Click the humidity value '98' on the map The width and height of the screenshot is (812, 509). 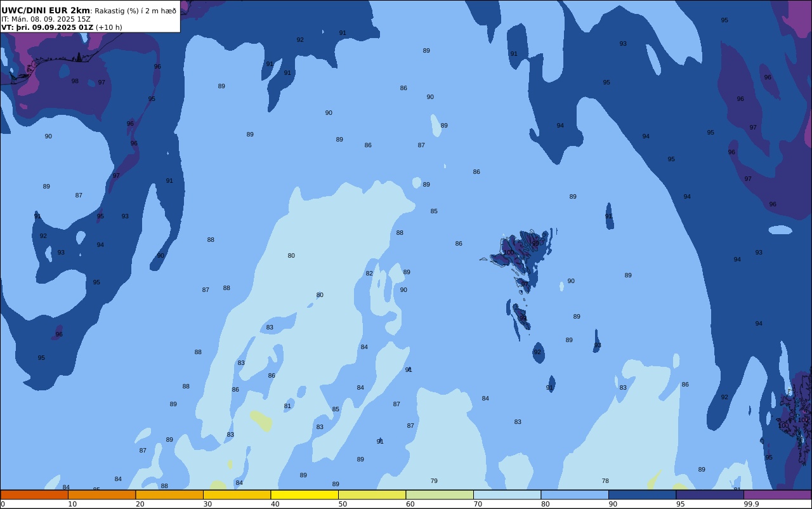pos(75,81)
